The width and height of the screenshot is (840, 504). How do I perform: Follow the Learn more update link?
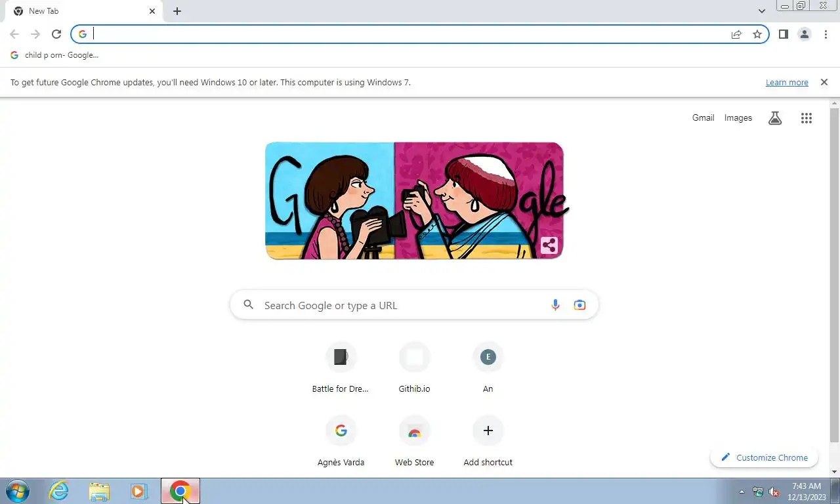click(x=787, y=83)
